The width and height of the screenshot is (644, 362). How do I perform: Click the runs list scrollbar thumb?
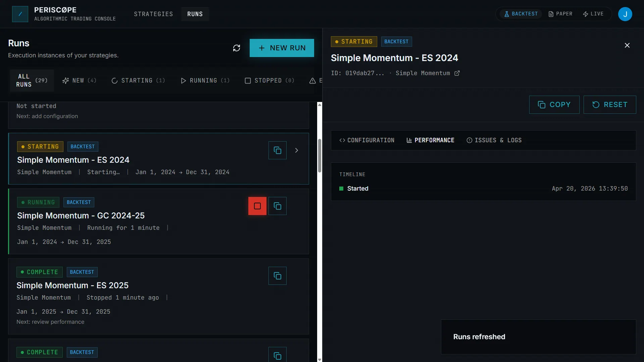pos(319,156)
